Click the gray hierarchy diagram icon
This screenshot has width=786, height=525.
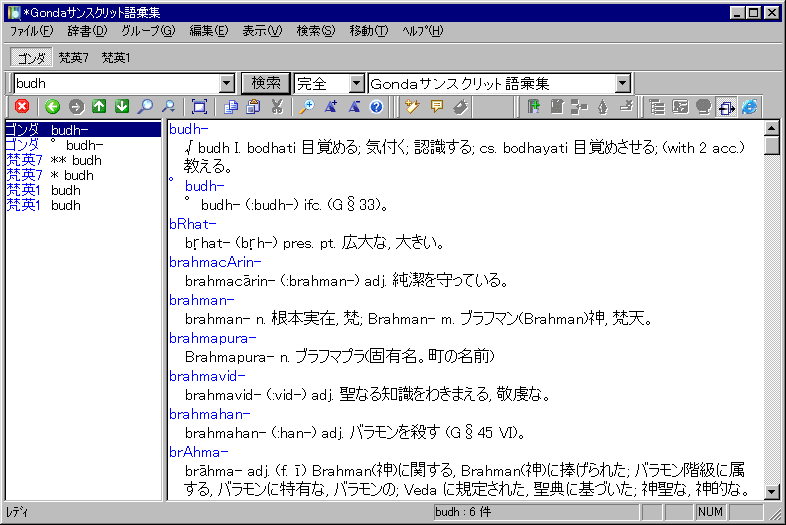[x=579, y=106]
